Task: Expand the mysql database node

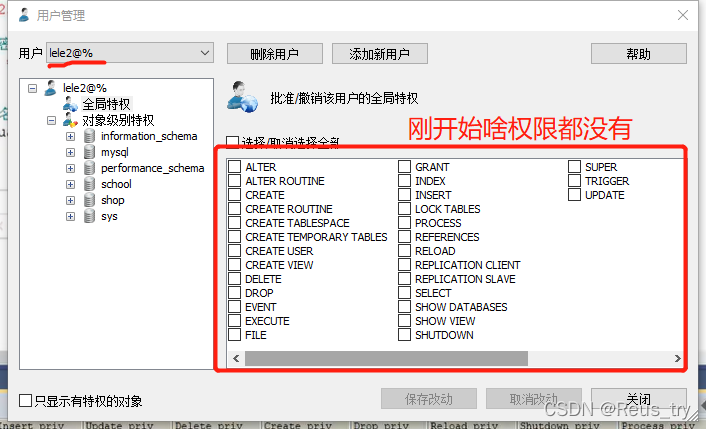Action: coord(71,152)
